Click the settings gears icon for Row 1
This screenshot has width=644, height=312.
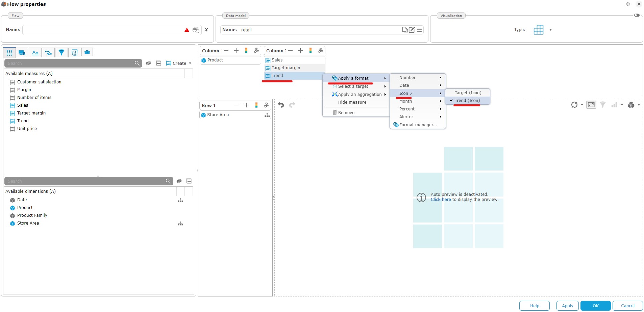pos(267,105)
